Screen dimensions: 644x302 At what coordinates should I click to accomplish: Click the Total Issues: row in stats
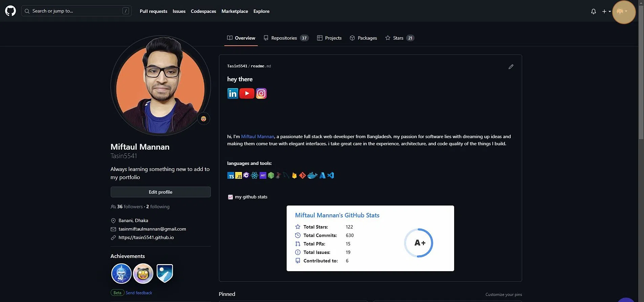pos(323,252)
